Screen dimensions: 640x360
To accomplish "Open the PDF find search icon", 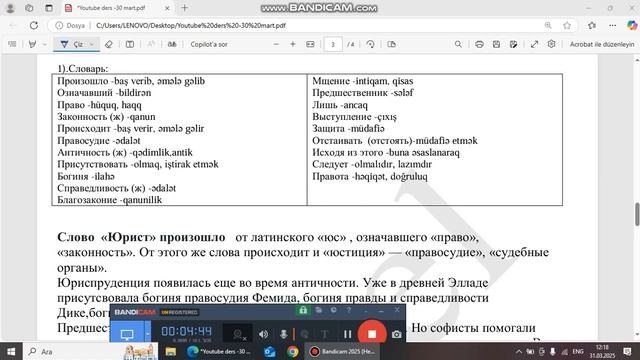I will [458, 44].
